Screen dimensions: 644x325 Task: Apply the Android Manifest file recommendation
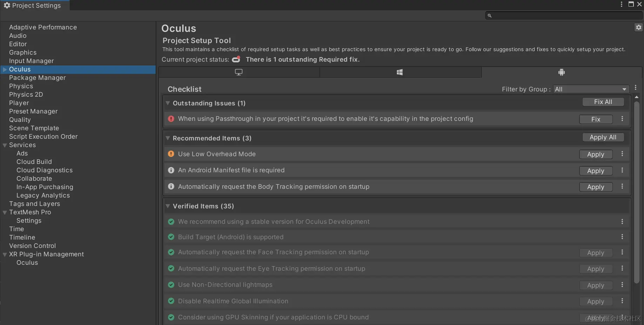pos(596,171)
